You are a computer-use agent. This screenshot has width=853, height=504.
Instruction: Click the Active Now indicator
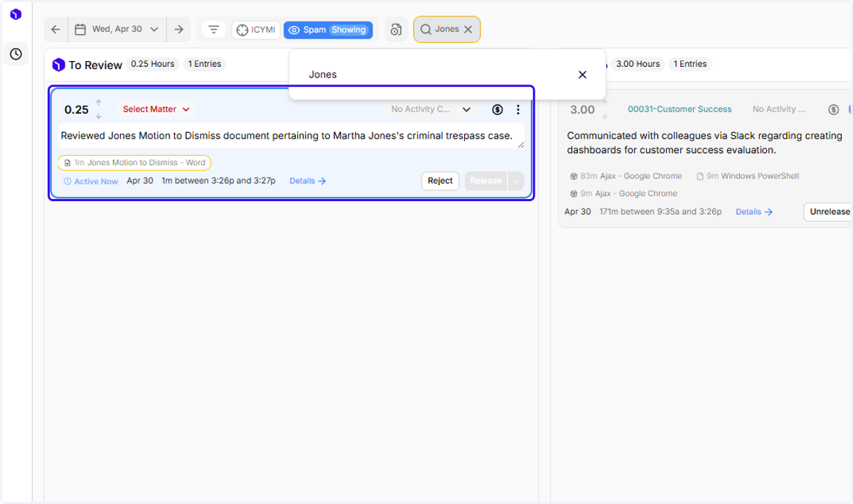[x=91, y=181]
